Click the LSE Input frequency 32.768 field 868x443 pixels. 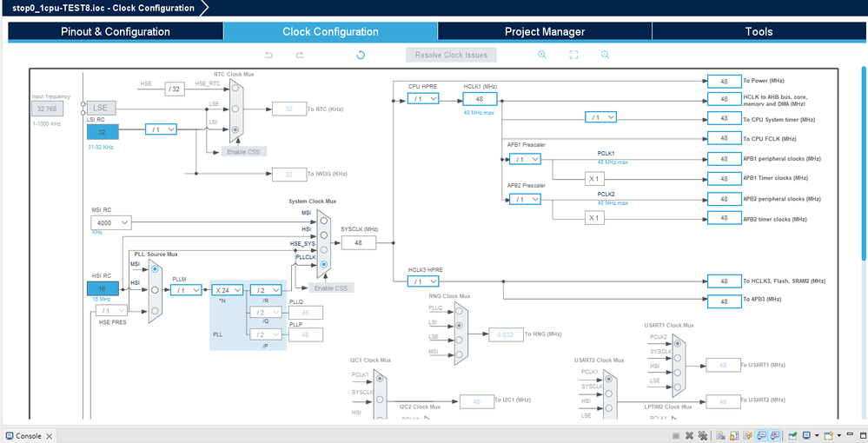pyautogui.click(x=47, y=109)
